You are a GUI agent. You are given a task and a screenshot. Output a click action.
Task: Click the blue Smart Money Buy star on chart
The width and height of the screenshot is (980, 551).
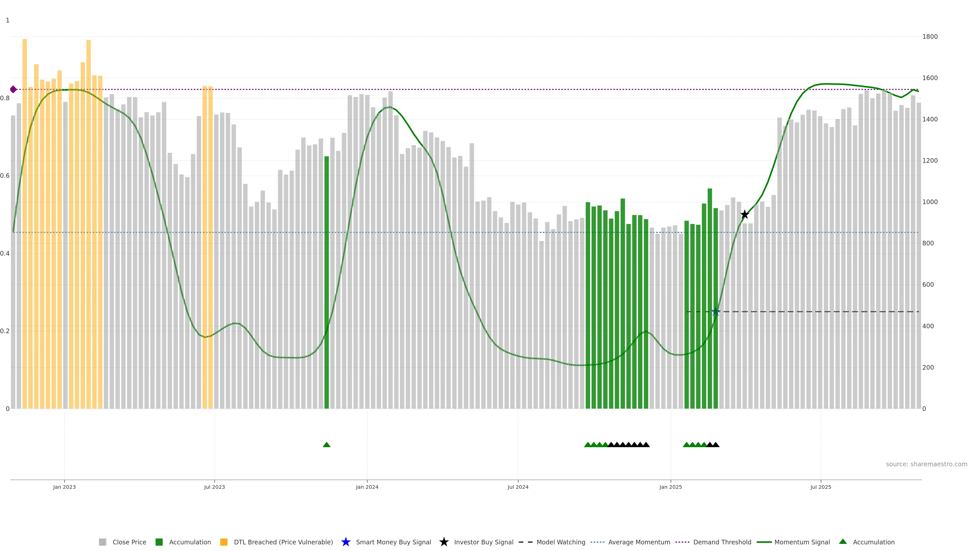pos(716,312)
